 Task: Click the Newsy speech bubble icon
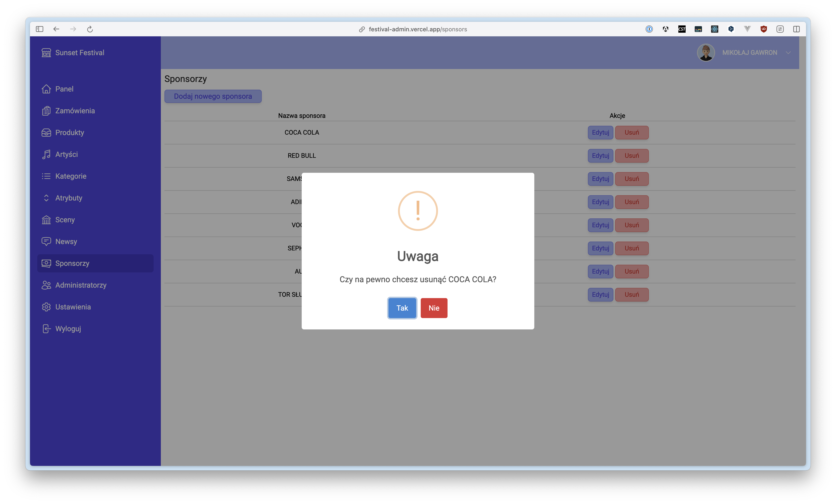pyautogui.click(x=46, y=242)
